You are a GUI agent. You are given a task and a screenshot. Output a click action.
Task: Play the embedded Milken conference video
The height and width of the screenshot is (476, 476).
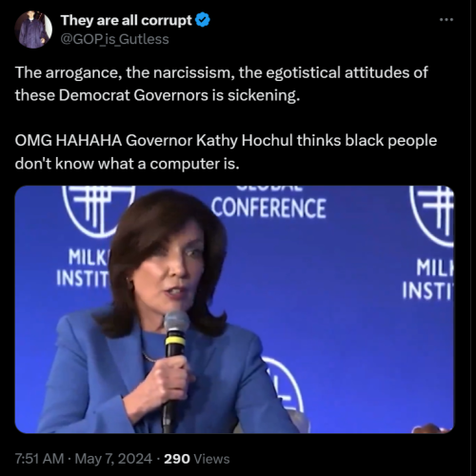234,309
